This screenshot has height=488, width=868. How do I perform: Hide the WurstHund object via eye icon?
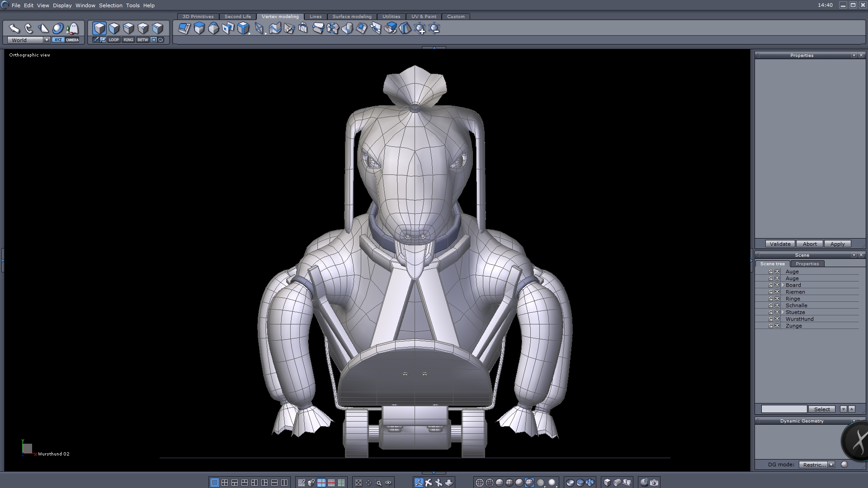(777, 319)
